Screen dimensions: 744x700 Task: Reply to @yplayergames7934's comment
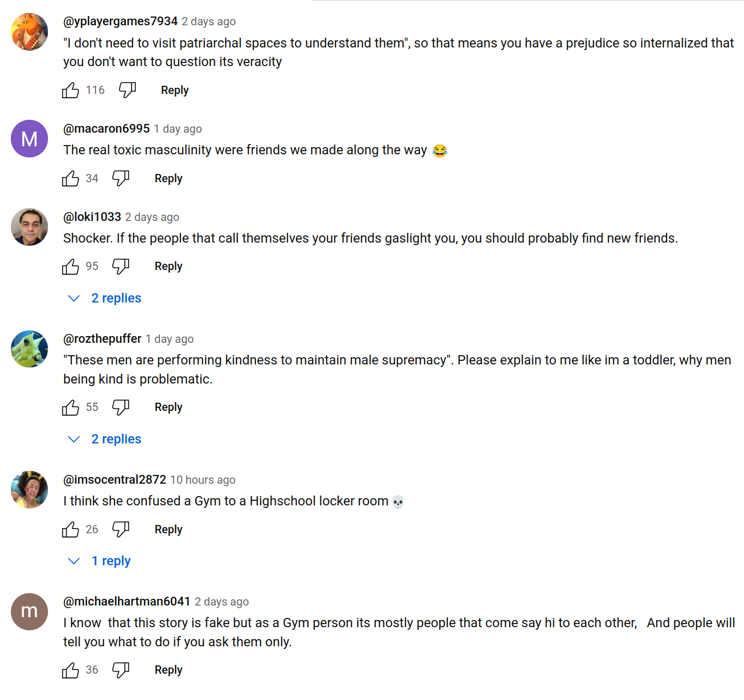(175, 90)
